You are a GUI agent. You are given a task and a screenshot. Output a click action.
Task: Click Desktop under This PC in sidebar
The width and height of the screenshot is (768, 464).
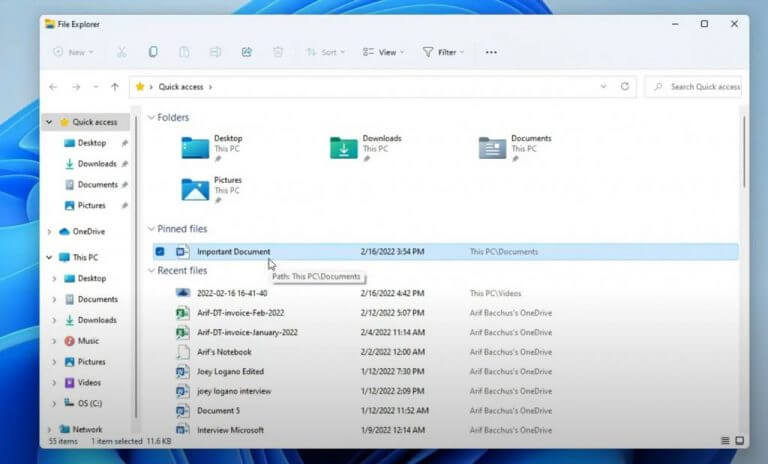tap(85, 278)
